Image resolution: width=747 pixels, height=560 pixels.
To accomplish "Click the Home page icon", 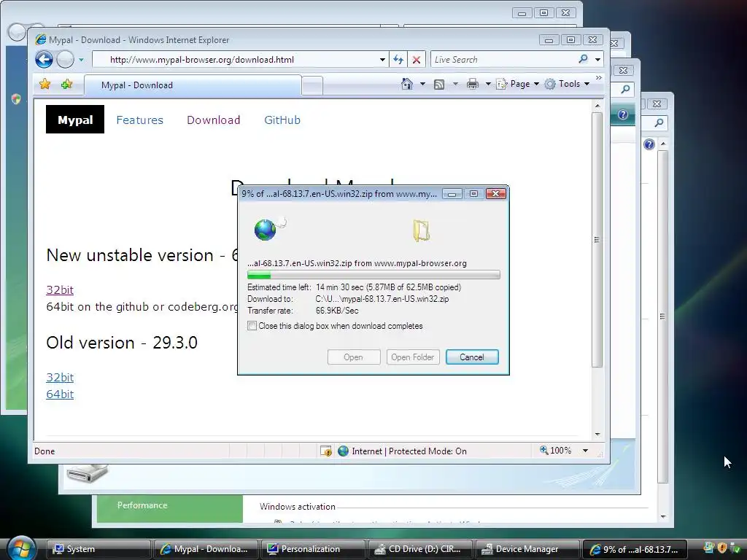I will coord(407,84).
